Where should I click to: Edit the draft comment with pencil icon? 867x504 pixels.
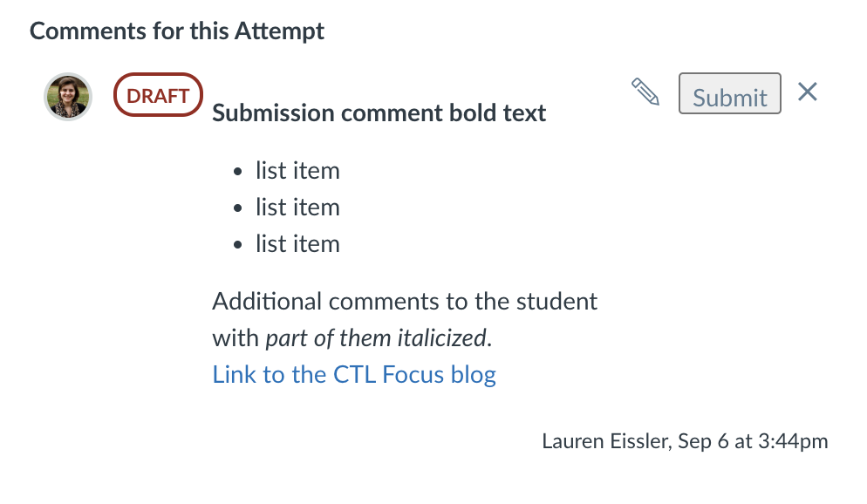point(645,92)
